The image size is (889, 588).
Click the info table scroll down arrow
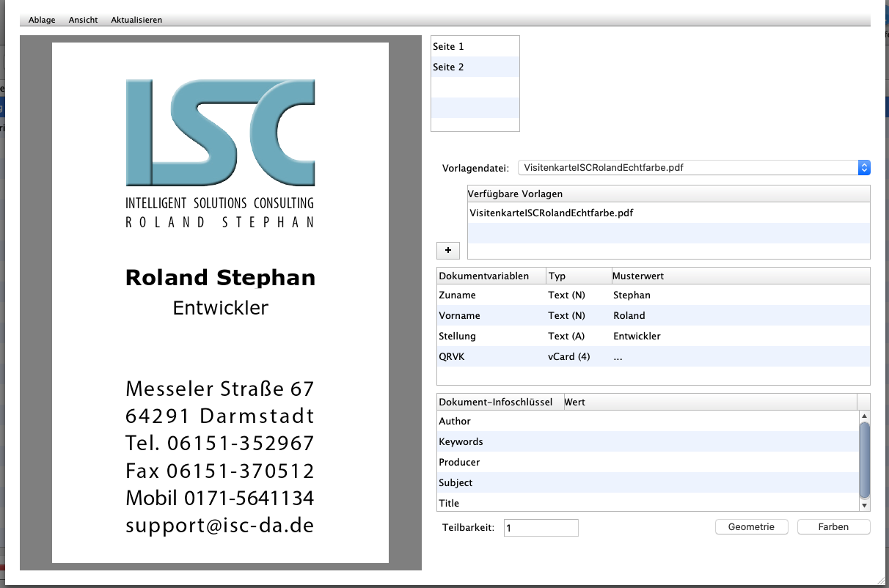(x=864, y=505)
